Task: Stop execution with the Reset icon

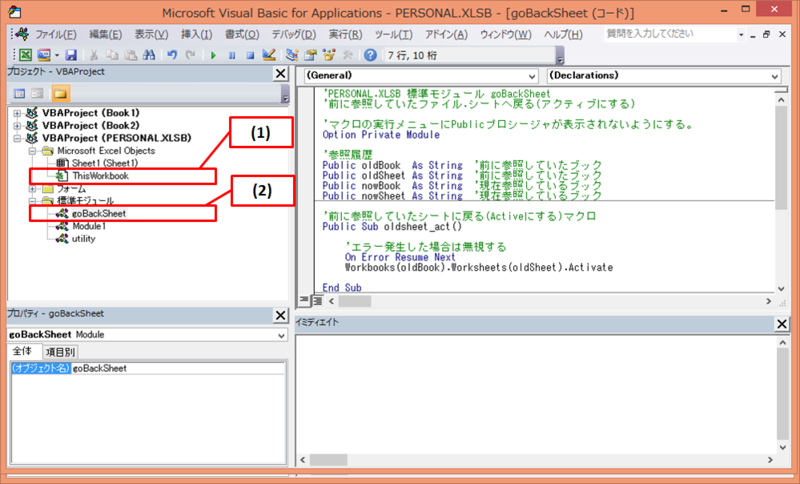Action: (250, 55)
